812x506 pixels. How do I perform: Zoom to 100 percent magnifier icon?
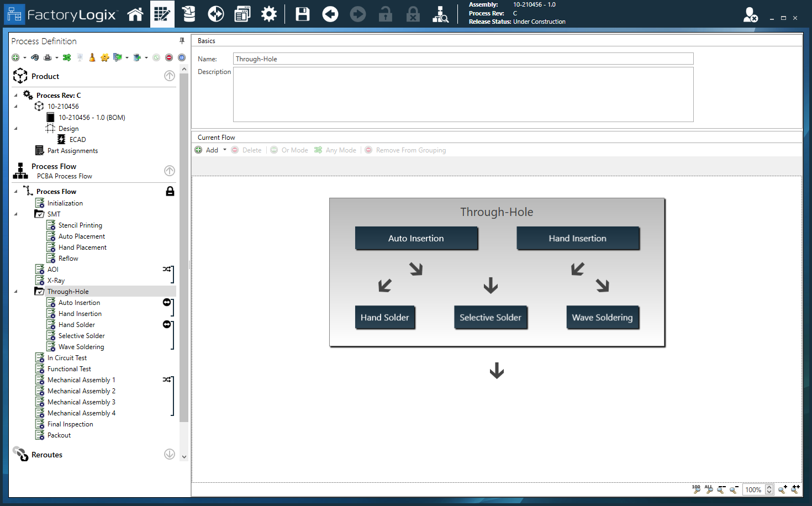[x=696, y=489]
